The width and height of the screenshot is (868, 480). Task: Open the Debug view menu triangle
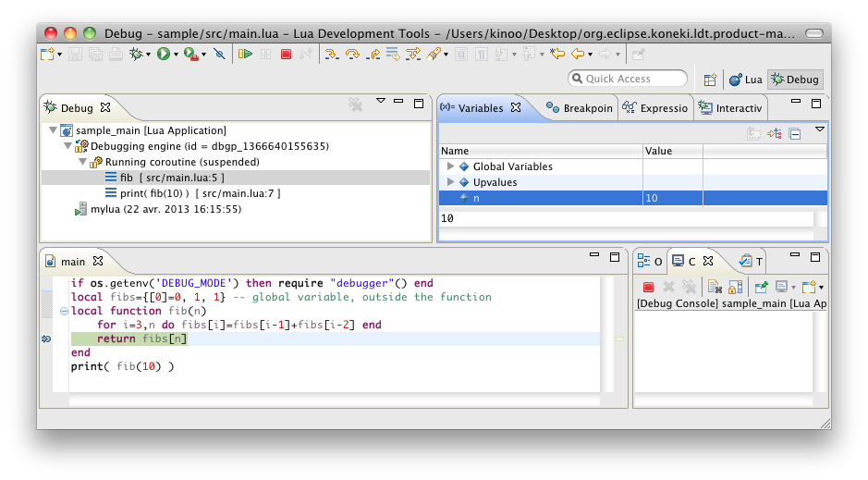click(381, 101)
